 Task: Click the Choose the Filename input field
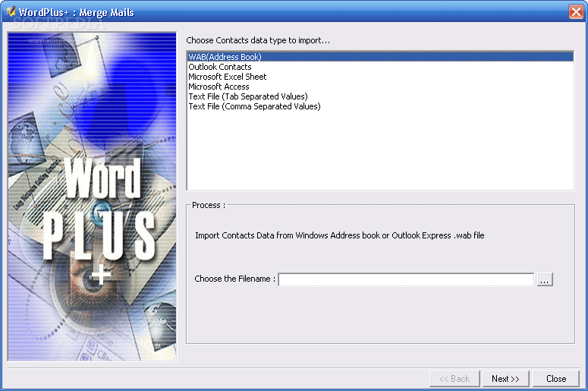click(x=406, y=279)
